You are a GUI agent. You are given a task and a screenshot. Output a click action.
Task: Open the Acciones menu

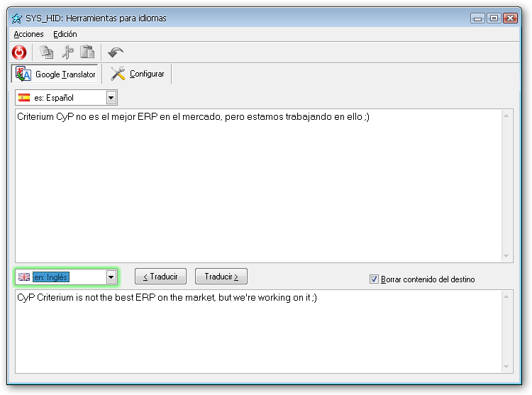[28, 34]
